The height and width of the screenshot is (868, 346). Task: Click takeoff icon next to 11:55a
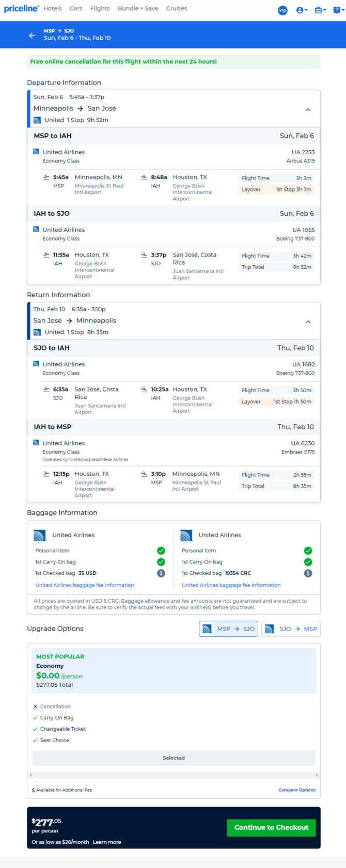46,255
